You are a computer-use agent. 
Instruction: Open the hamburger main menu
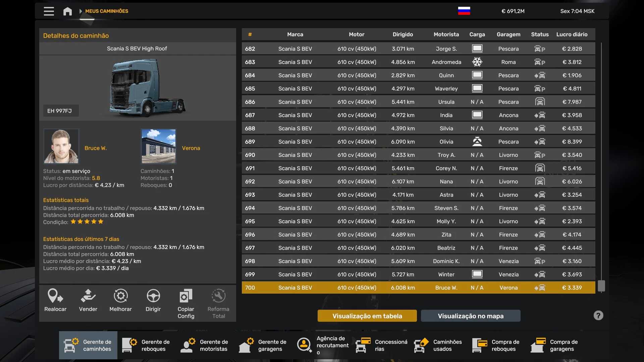49,11
